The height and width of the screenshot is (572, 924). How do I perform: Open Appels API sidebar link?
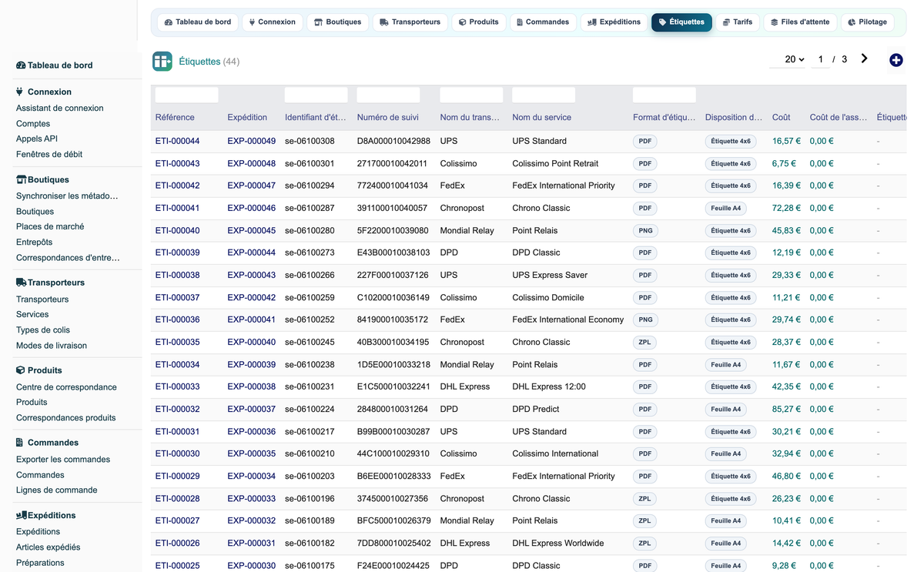click(x=37, y=139)
